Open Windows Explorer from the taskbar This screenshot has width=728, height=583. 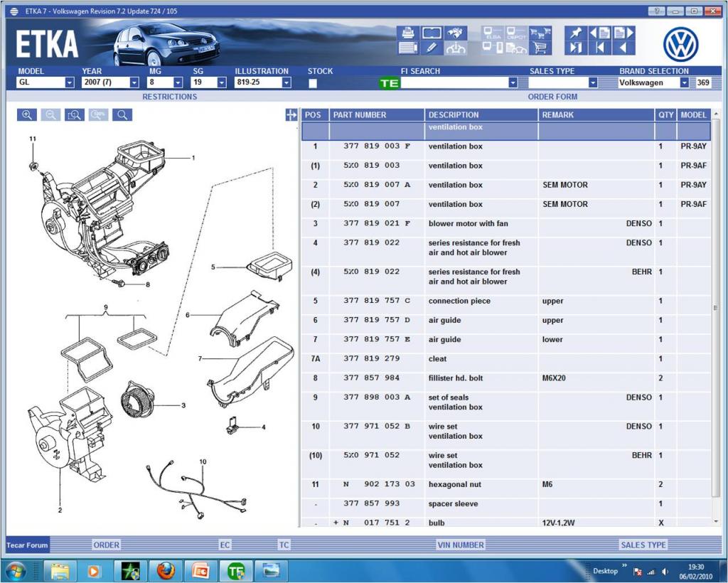pyautogui.click(x=60, y=571)
